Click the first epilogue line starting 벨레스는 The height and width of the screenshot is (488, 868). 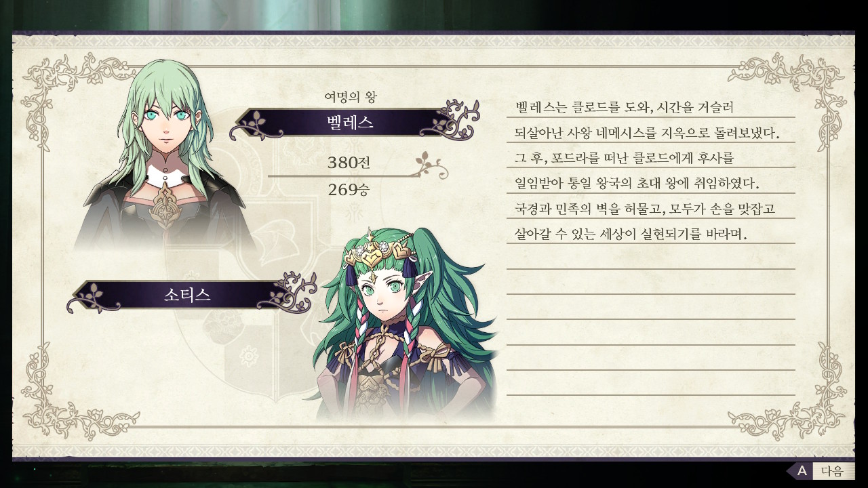(625, 107)
